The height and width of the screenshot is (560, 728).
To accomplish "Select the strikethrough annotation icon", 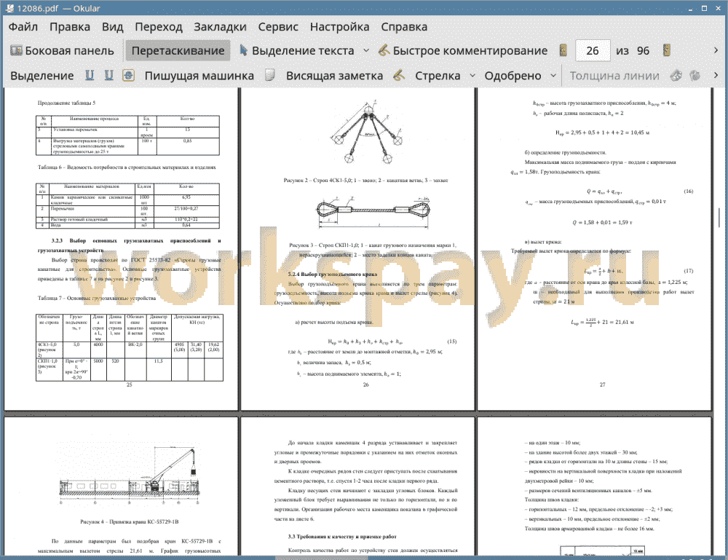I will 129,76.
